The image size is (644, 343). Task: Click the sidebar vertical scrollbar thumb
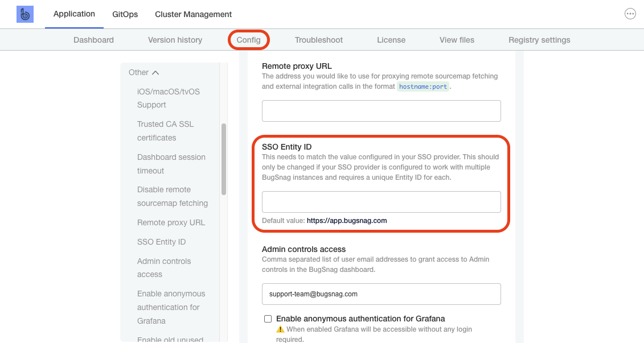point(224,159)
